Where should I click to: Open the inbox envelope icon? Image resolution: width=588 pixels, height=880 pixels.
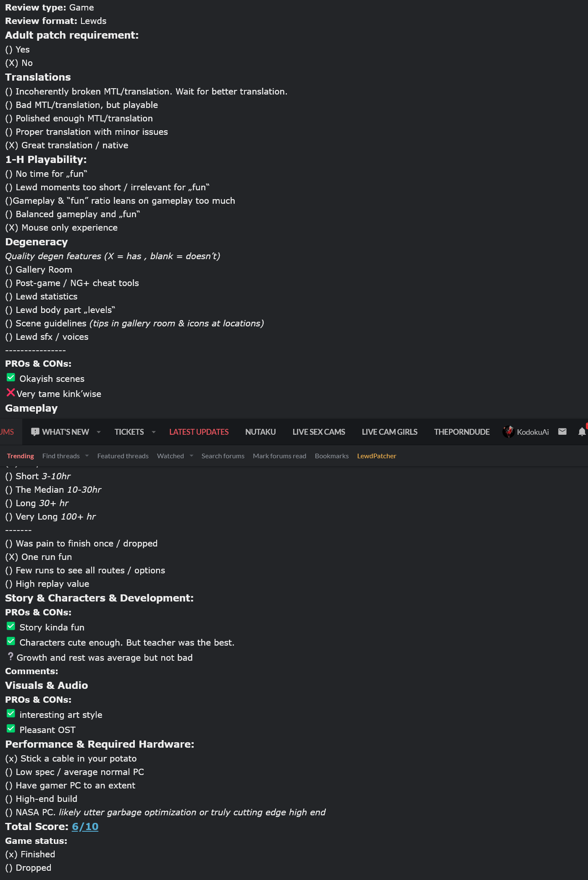562,431
